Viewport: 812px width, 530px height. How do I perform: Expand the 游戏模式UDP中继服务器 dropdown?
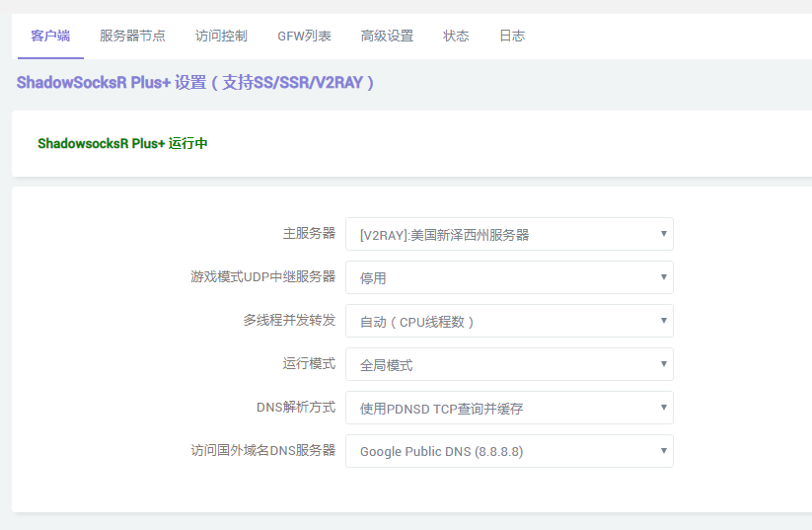pos(509,277)
